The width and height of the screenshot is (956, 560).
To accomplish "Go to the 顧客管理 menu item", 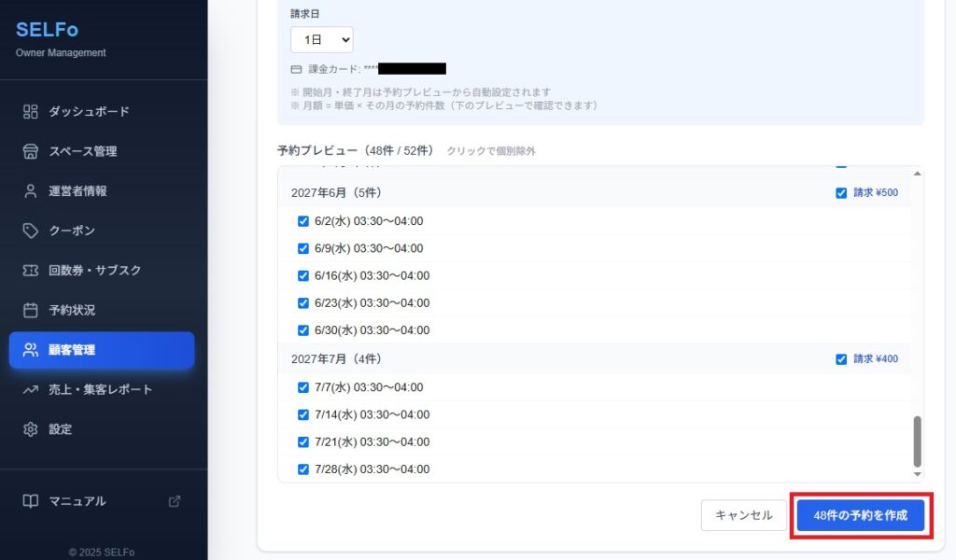I will tap(102, 350).
